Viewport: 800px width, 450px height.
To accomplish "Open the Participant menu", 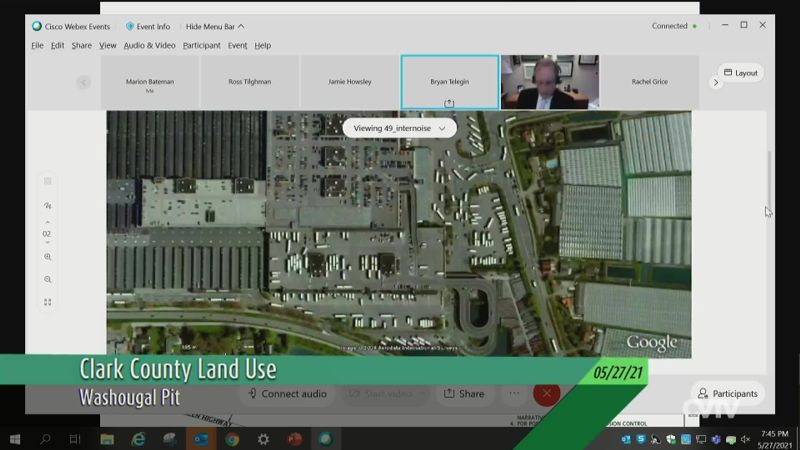I will tap(202, 45).
